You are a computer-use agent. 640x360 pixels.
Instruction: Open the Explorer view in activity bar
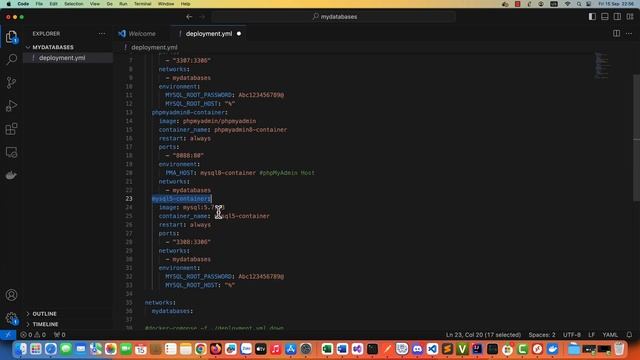[x=11, y=37]
